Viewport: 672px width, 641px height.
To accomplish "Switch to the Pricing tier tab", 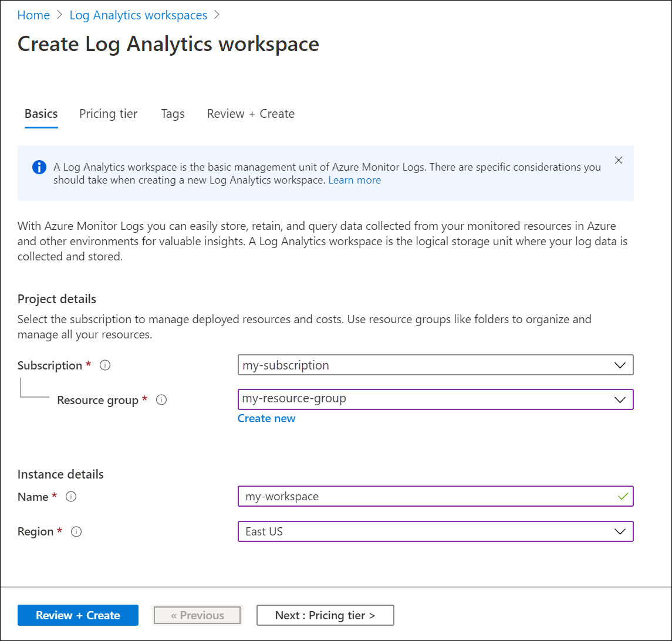I will coord(108,113).
